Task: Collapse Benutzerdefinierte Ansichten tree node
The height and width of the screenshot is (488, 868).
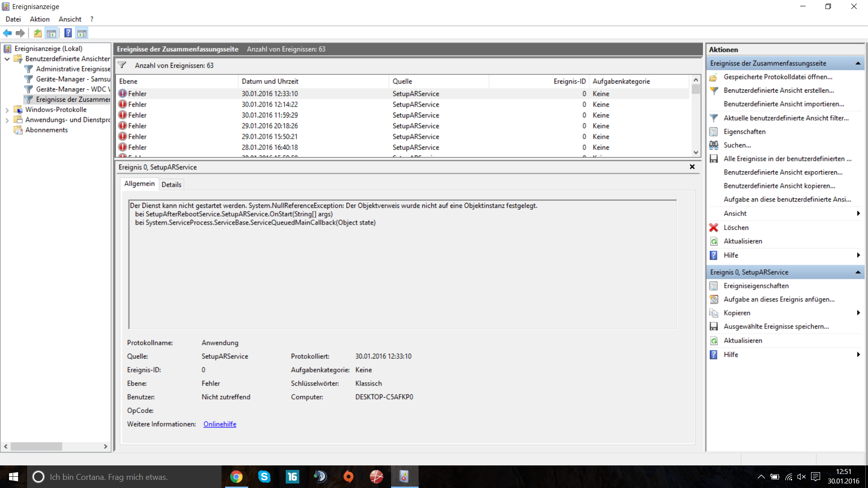Action: coord(7,59)
